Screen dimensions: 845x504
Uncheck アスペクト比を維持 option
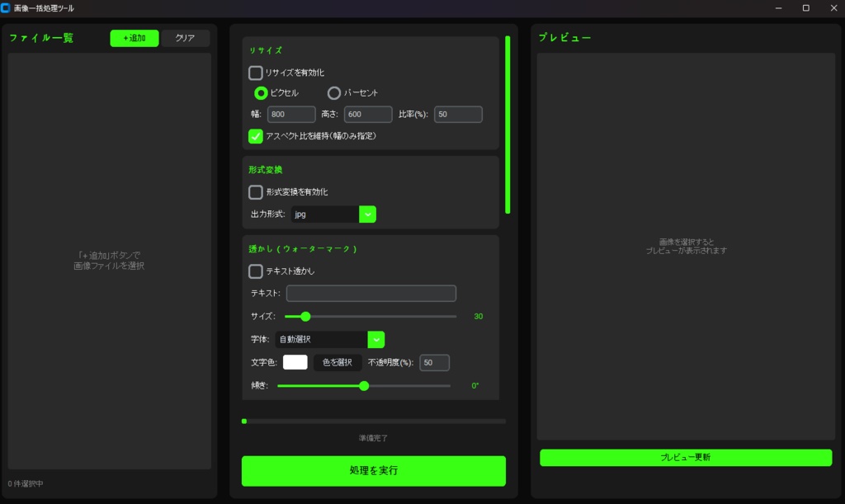point(256,136)
